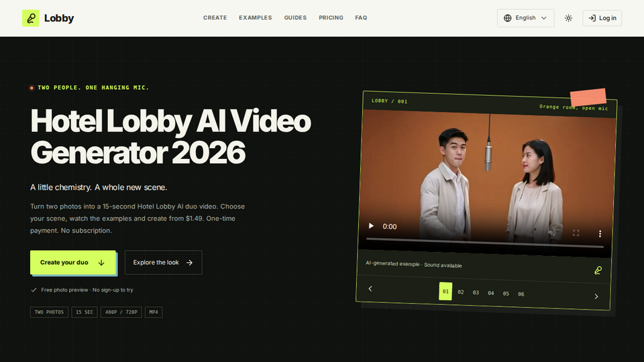Click the MP4 tag
The width and height of the screenshot is (644, 362).
pyautogui.click(x=154, y=312)
